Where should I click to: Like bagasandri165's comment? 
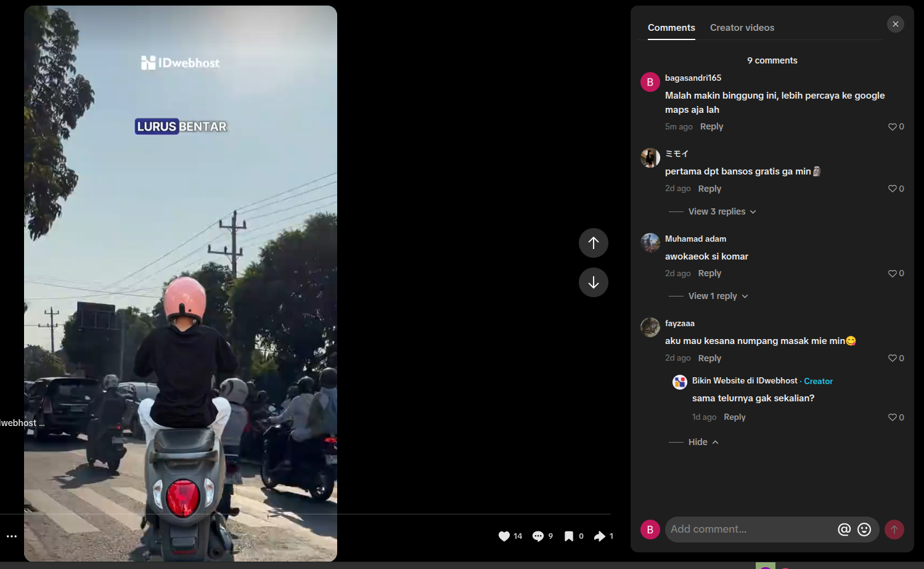point(892,126)
